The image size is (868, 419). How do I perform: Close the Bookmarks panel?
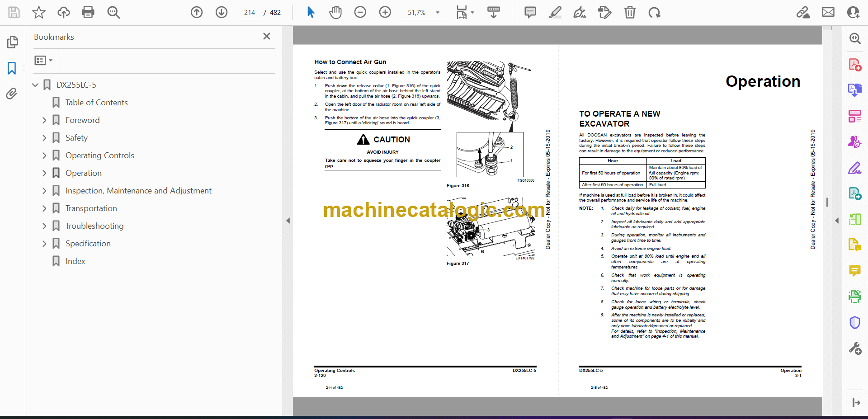point(267,37)
